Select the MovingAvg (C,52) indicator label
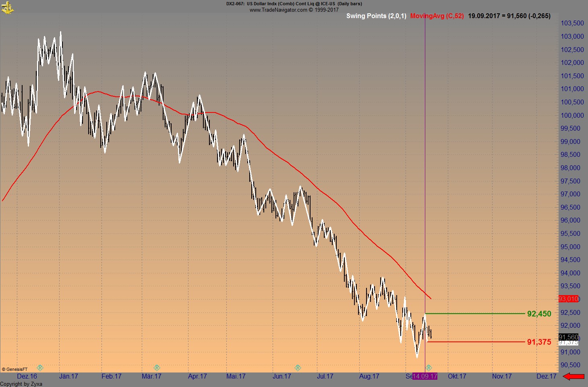Screen dimensions: 588x387 pos(437,16)
